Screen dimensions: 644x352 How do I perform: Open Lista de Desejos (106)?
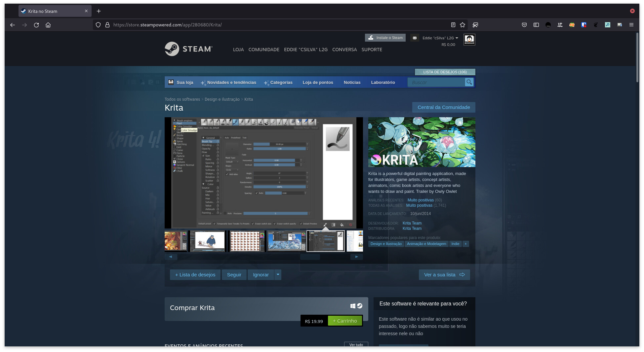pos(445,72)
